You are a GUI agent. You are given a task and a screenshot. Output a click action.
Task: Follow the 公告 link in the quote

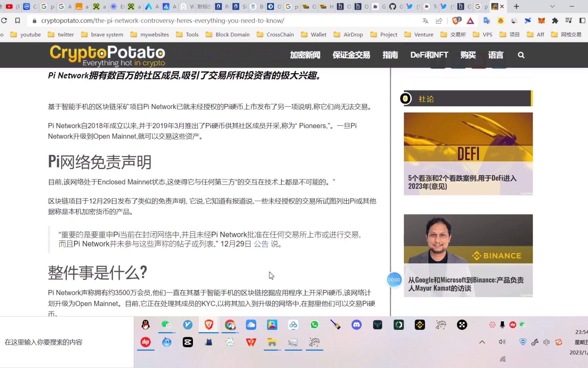click(261, 244)
